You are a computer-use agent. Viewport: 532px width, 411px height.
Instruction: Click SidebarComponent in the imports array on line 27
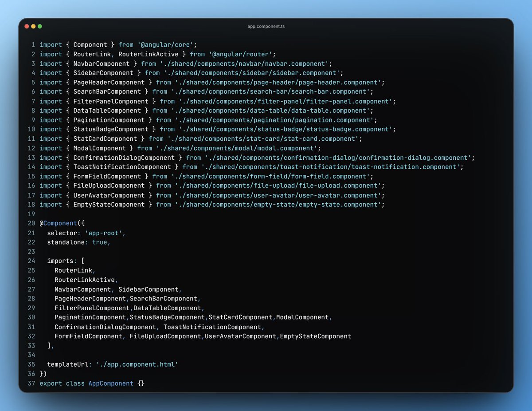[x=148, y=289]
